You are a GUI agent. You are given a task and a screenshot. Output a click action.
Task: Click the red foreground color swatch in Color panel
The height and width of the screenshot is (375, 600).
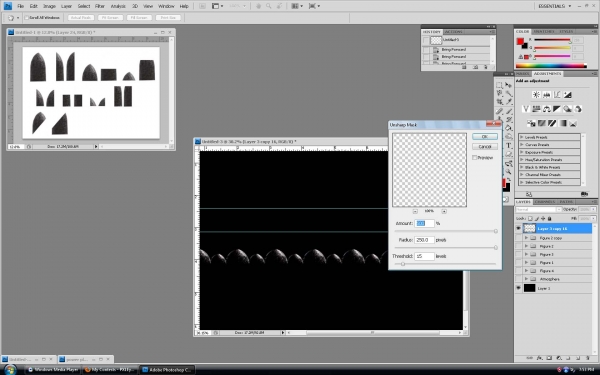(520, 41)
